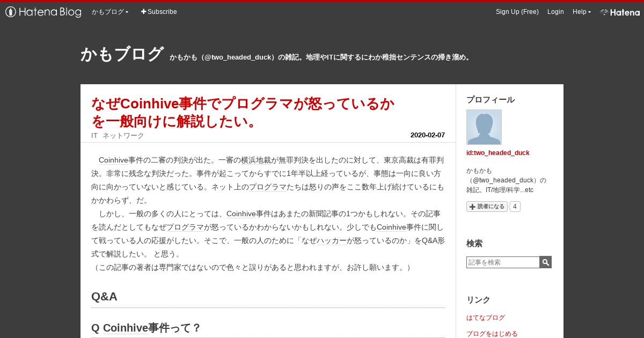
Task: Open the かもブログ dropdown menu
Action: [110, 12]
